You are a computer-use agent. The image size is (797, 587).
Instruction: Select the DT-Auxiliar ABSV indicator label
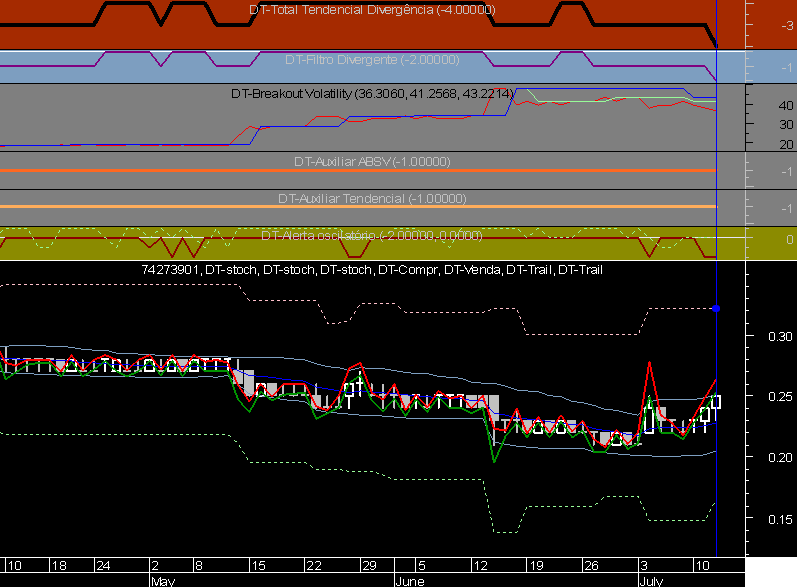pos(372,162)
